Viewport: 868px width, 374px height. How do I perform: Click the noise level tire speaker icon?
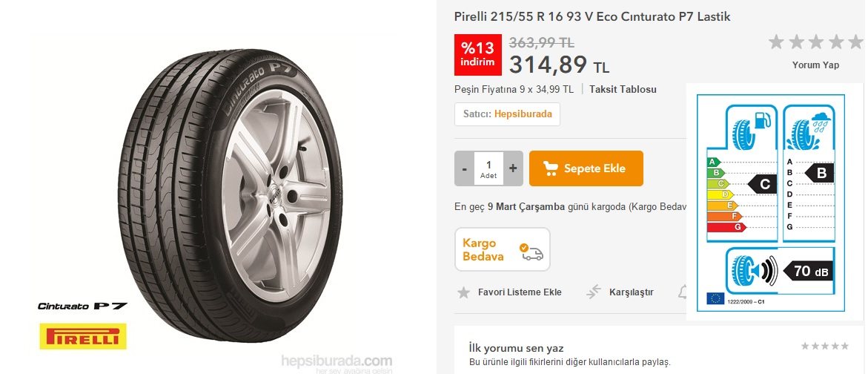coord(754,270)
